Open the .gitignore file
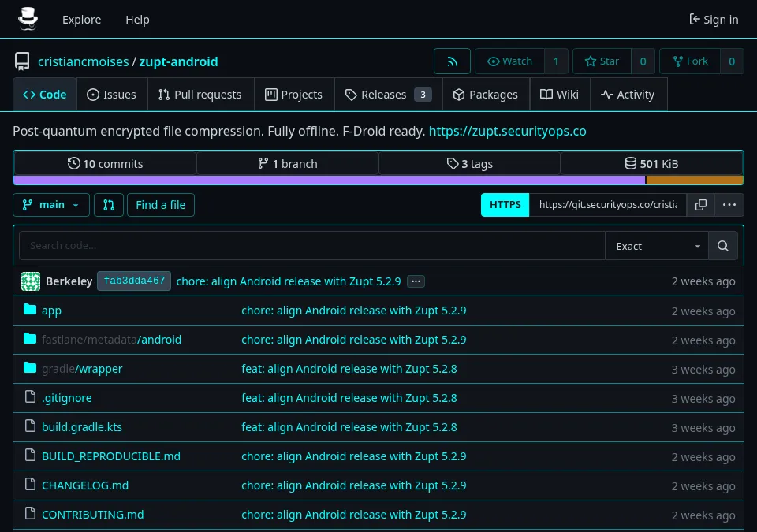 [x=66, y=398]
